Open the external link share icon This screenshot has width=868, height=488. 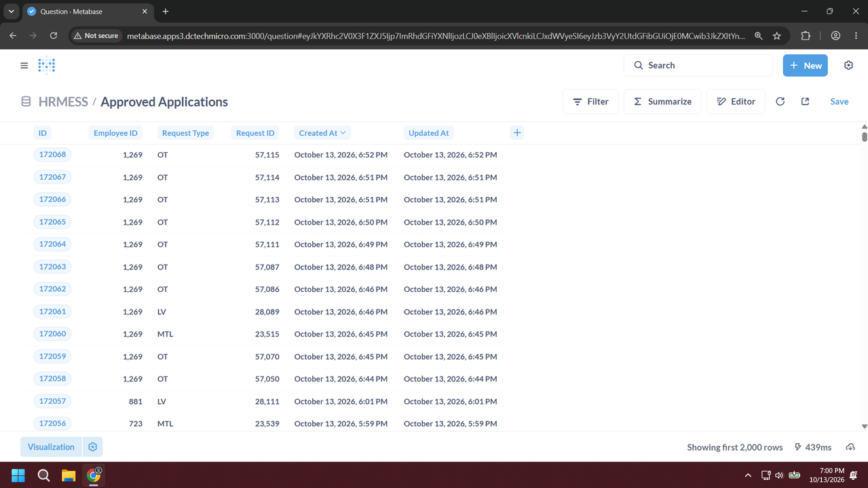[x=806, y=102]
